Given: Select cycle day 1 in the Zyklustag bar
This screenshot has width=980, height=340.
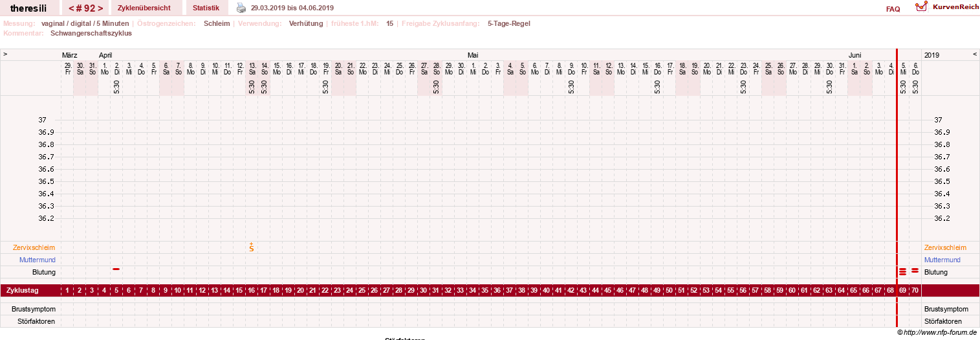Looking at the screenshot, I should [x=67, y=291].
